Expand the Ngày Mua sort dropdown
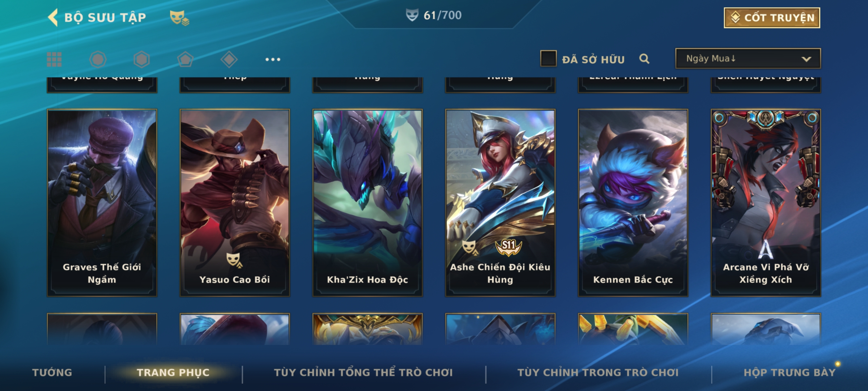868x391 pixels. pyautogui.click(x=748, y=58)
